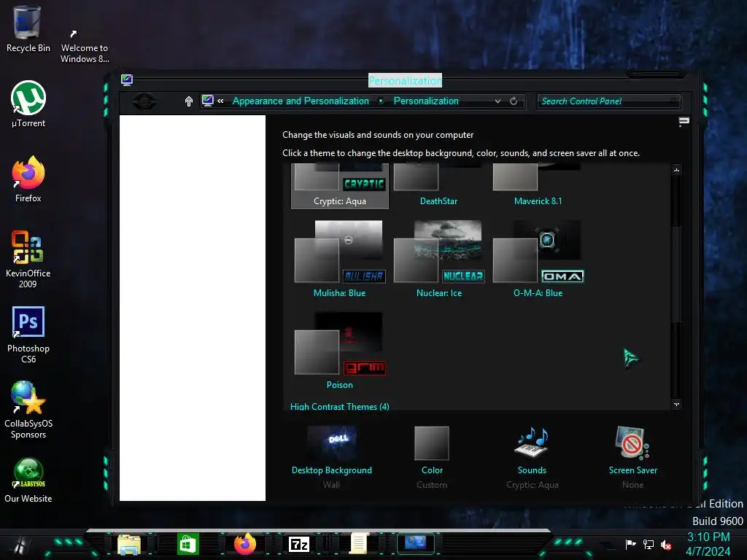Select the Personalization taskbar button

415,543
